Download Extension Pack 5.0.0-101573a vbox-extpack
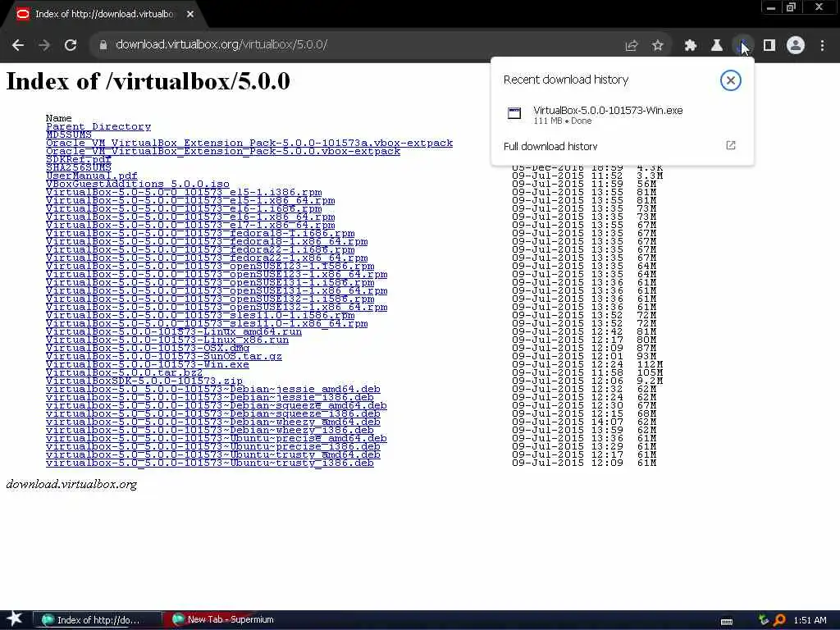The image size is (840, 630). point(249,143)
